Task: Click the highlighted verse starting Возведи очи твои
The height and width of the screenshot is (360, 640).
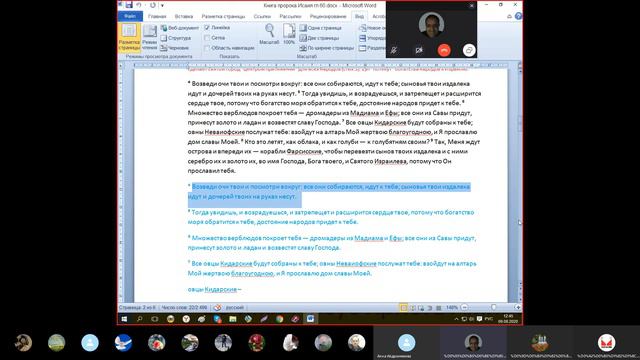Action: coord(329,191)
